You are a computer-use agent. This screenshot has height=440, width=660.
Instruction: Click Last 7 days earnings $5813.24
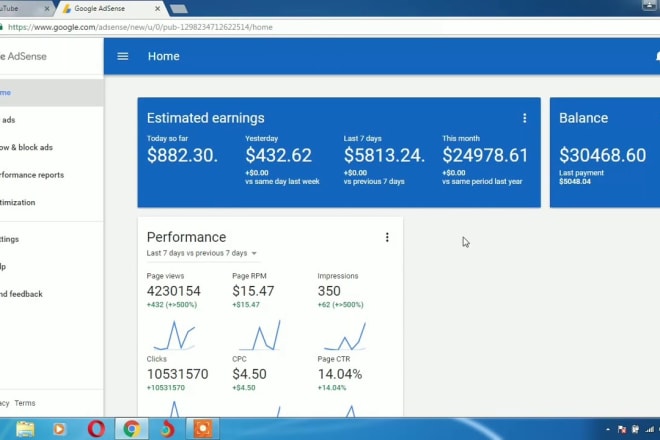pos(384,155)
